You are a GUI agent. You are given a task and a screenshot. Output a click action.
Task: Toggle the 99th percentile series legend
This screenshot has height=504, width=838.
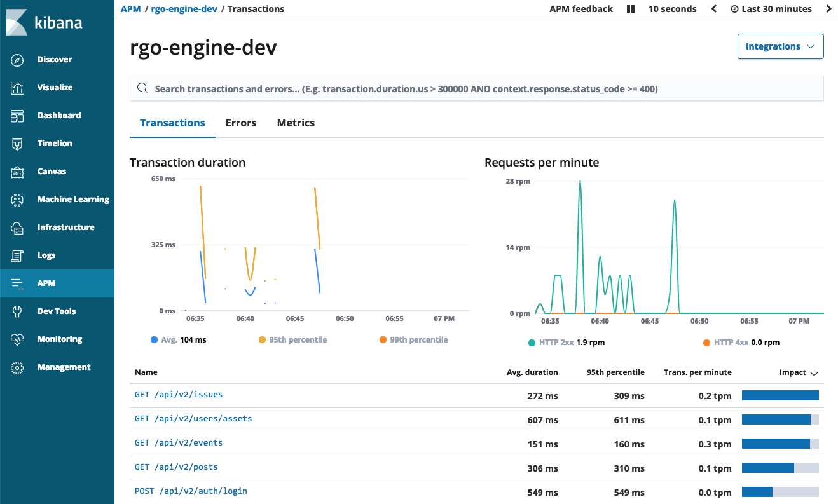point(413,340)
